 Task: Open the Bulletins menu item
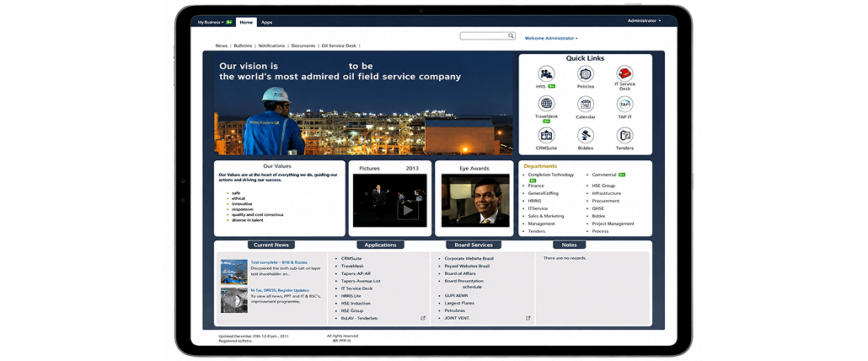(243, 46)
